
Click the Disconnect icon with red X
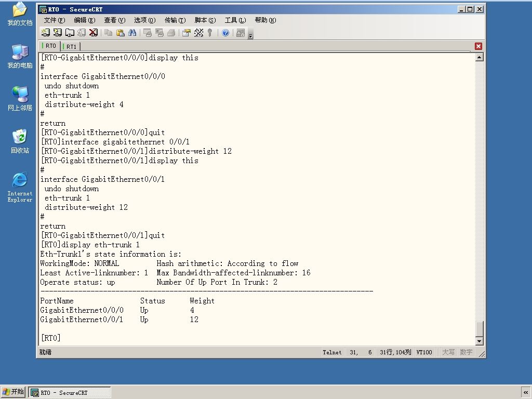point(94,33)
